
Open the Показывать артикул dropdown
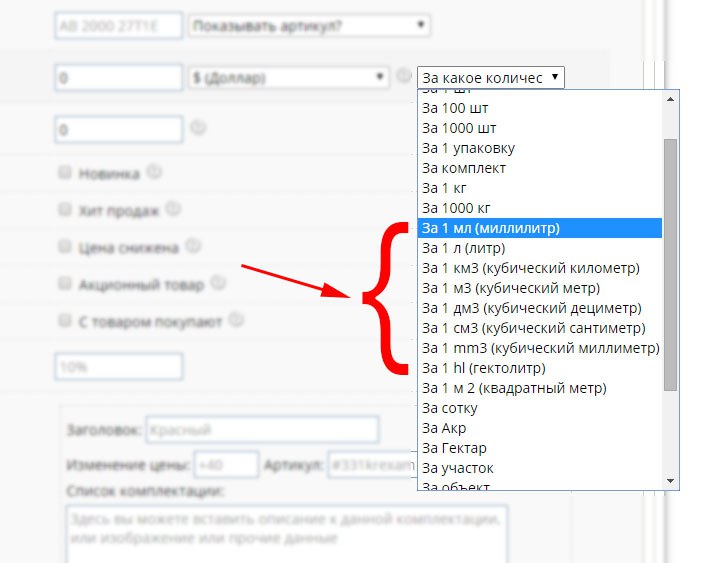click(x=310, y=25)
